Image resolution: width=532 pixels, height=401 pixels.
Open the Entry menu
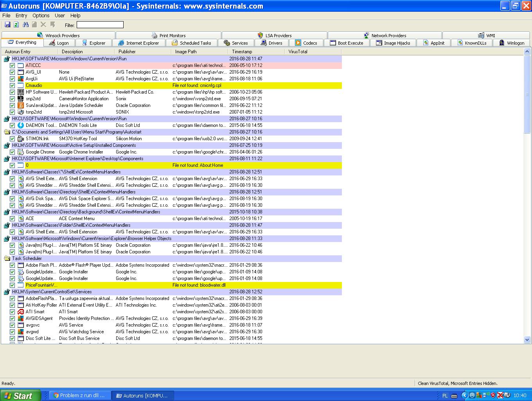(x=21, y=16)
